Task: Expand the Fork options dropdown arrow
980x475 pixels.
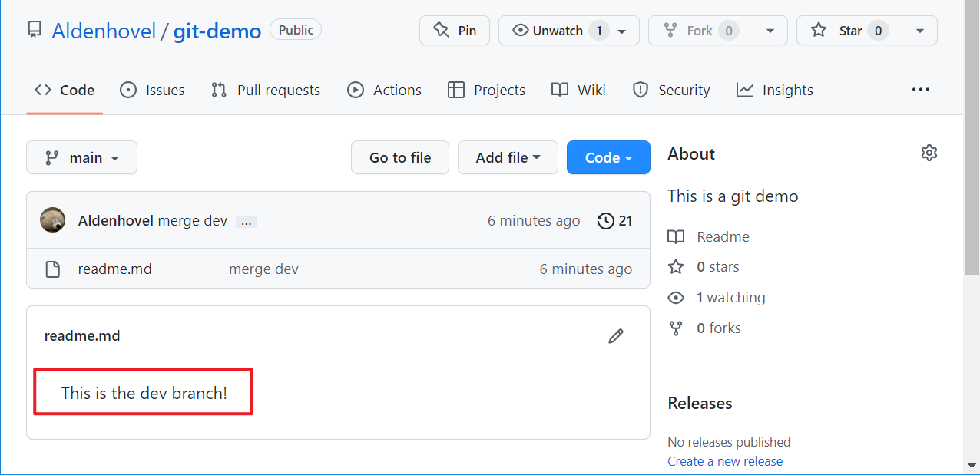Action: [x=770, y=31]
